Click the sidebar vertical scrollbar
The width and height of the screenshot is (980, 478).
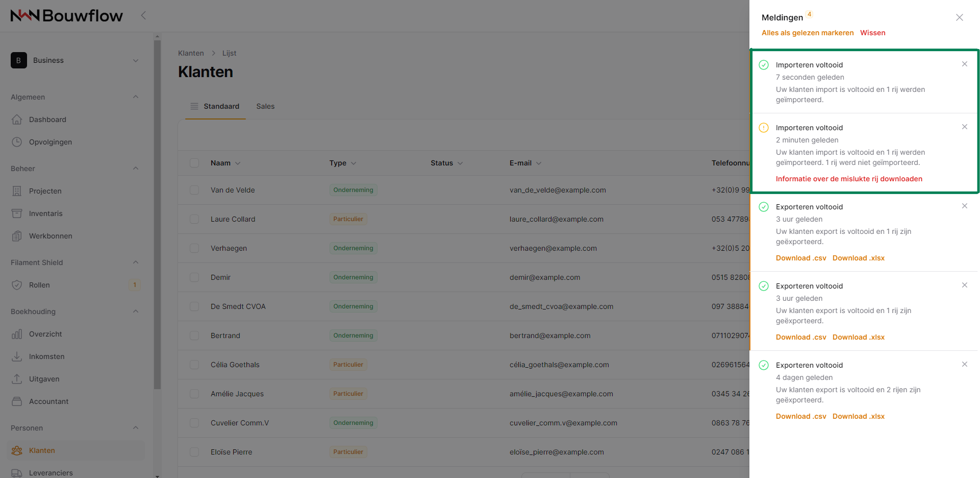click(x=157, y=214)
